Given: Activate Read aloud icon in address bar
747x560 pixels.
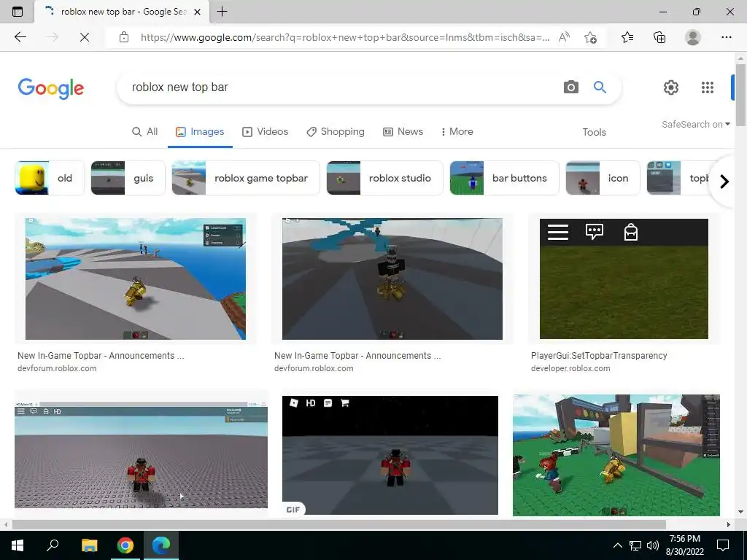Looking at the screenshot, I should pos(564,37).
